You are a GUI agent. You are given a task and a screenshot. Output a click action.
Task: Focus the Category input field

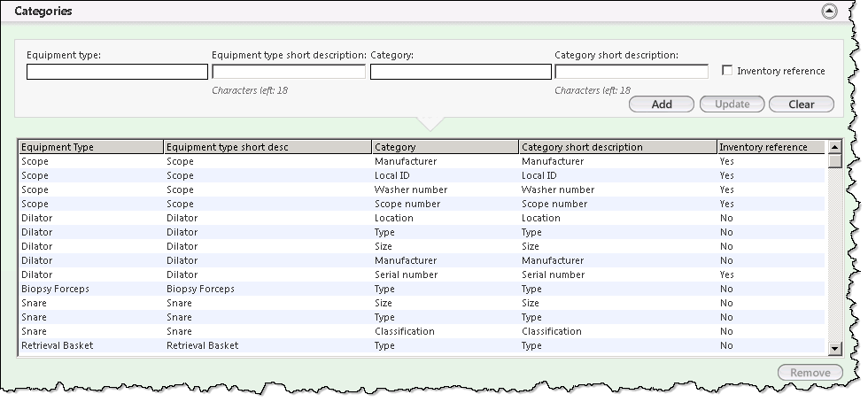[461, 72]
